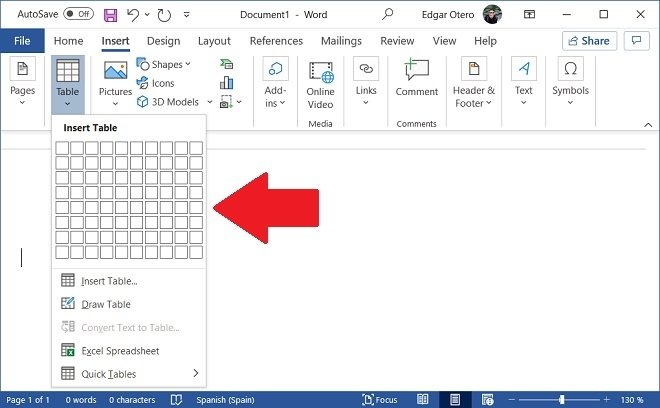
Task: Open the Symbols dropdown
Action: [570, 83]
